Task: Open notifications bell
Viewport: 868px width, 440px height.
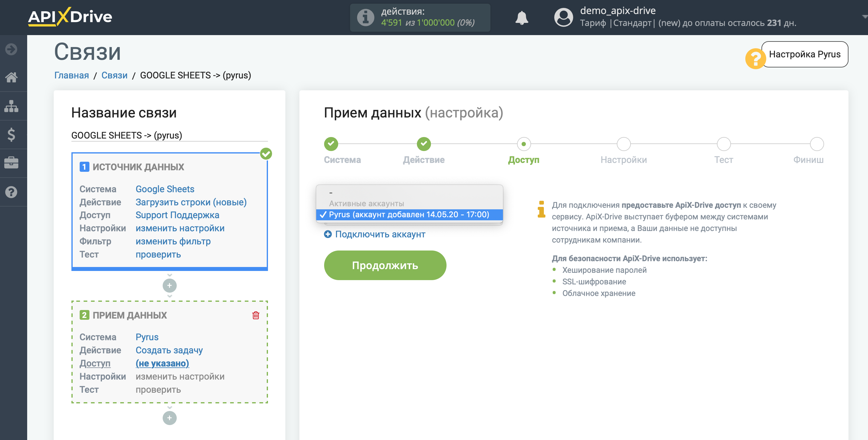Action: (521, 17)
